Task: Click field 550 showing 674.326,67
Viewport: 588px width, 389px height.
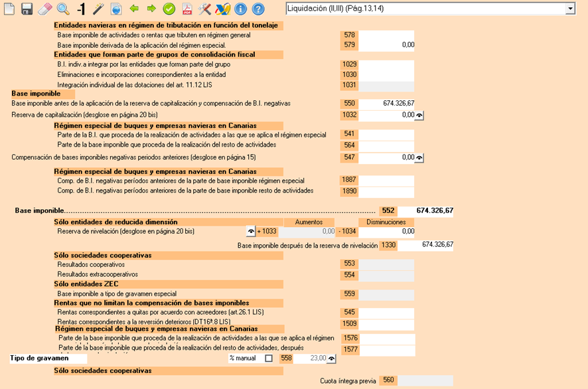Action: (x=386, y=104)
